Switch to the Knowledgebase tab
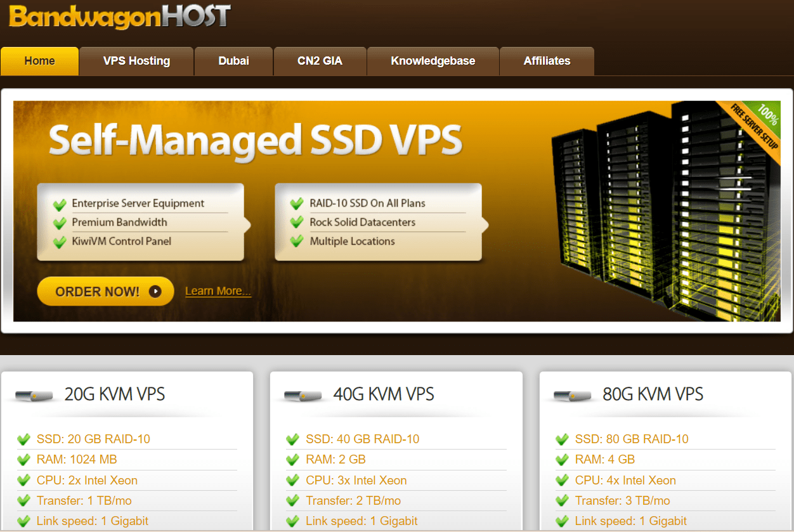794x532 pixels. [x=433, y=61]
